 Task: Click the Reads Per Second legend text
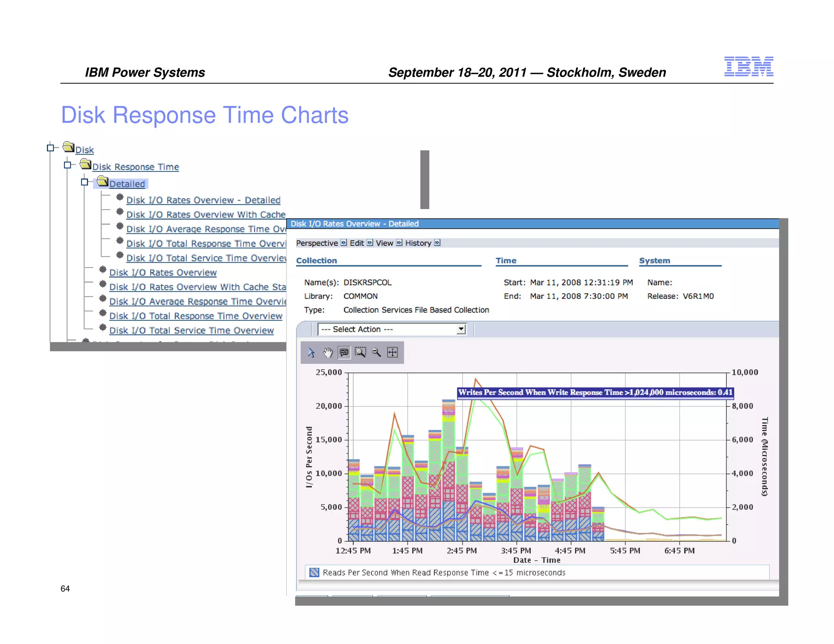coord(444,573)
